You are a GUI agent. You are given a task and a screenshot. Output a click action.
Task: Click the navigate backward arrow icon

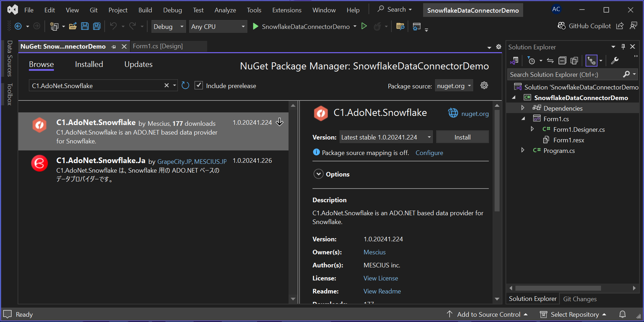click(18, 26)
